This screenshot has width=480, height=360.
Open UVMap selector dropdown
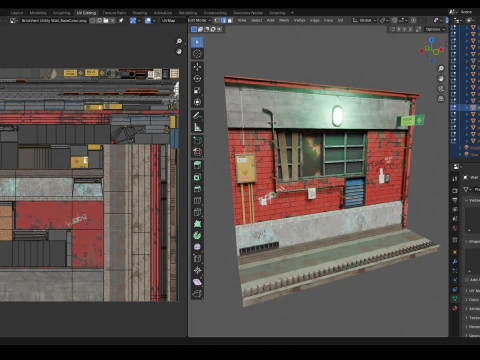point(173,21)
